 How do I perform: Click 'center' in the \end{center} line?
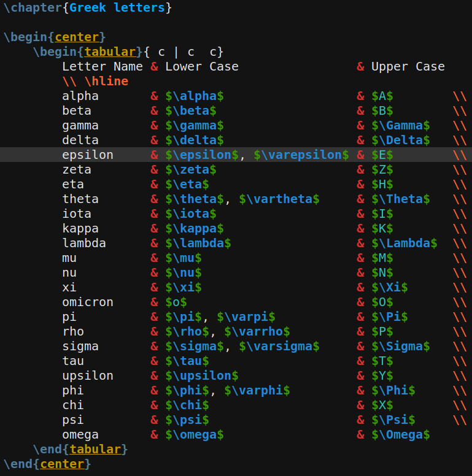[x=62, y=464]
